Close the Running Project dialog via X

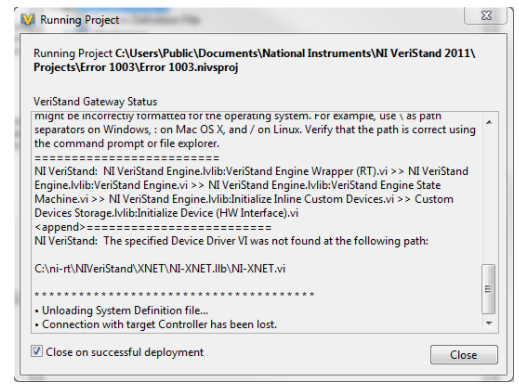[486, 16]
